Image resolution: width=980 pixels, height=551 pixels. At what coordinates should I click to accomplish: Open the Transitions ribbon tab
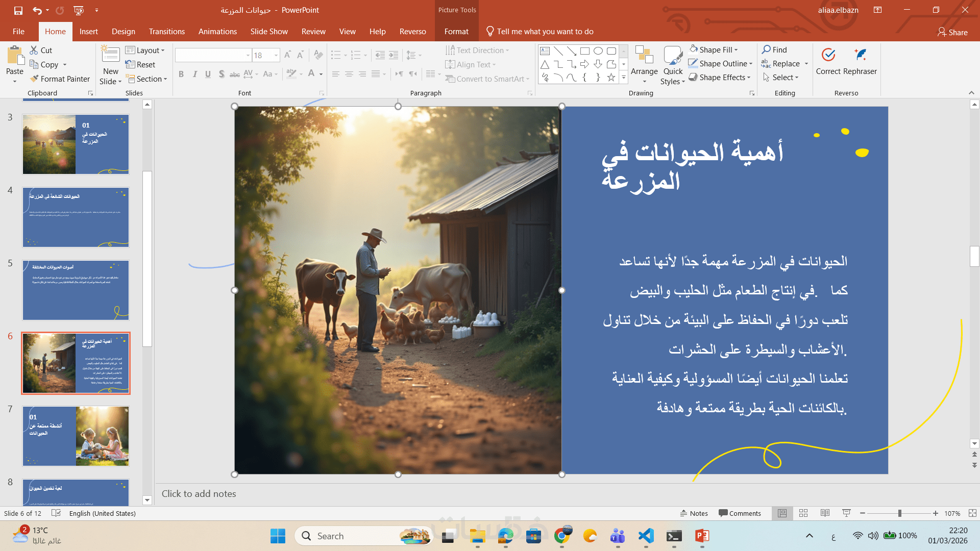coord(166,32)
